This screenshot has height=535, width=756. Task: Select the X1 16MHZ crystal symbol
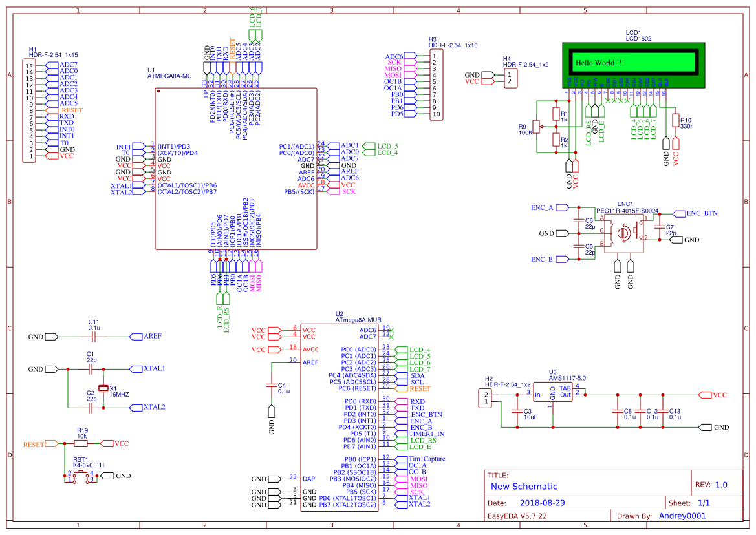click(x=103, y=388)
